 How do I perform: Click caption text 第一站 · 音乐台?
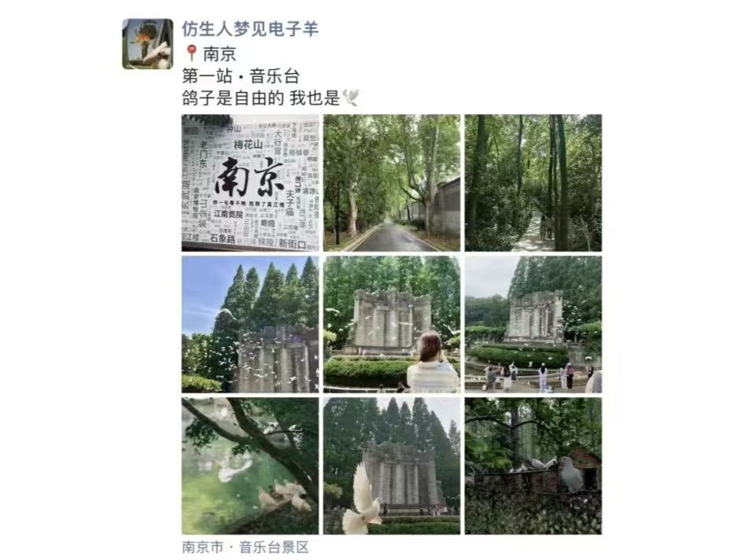coord(242,76)
